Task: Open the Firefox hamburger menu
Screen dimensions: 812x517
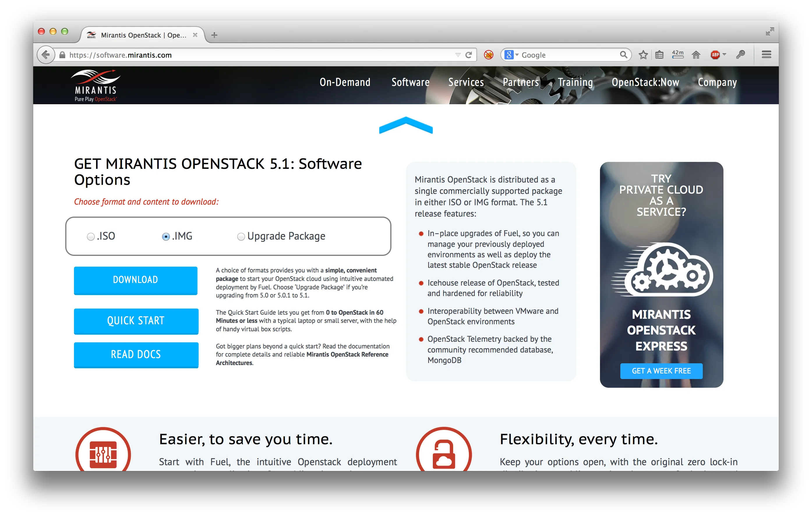Action: point(766,55)
